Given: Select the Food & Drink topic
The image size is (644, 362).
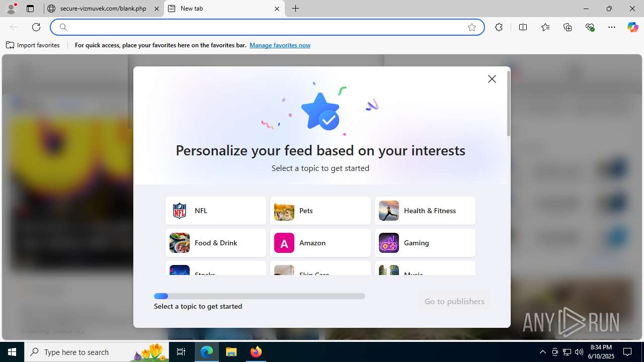Looking at the screenshot, I should click(x=216, y=243).
